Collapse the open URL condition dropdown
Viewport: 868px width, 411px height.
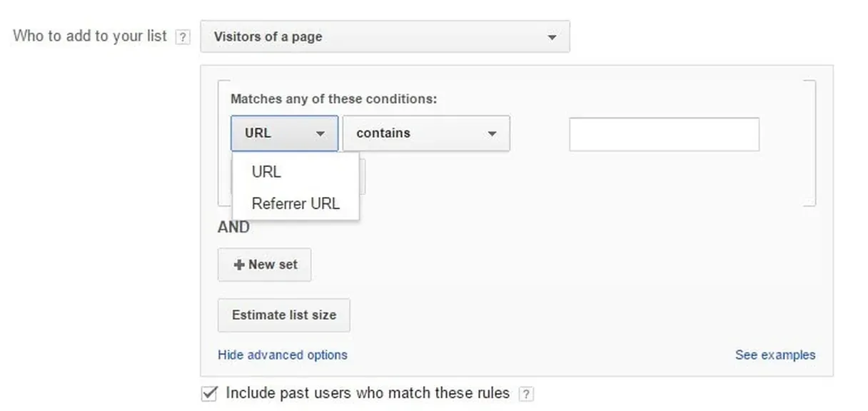point(284,133)
